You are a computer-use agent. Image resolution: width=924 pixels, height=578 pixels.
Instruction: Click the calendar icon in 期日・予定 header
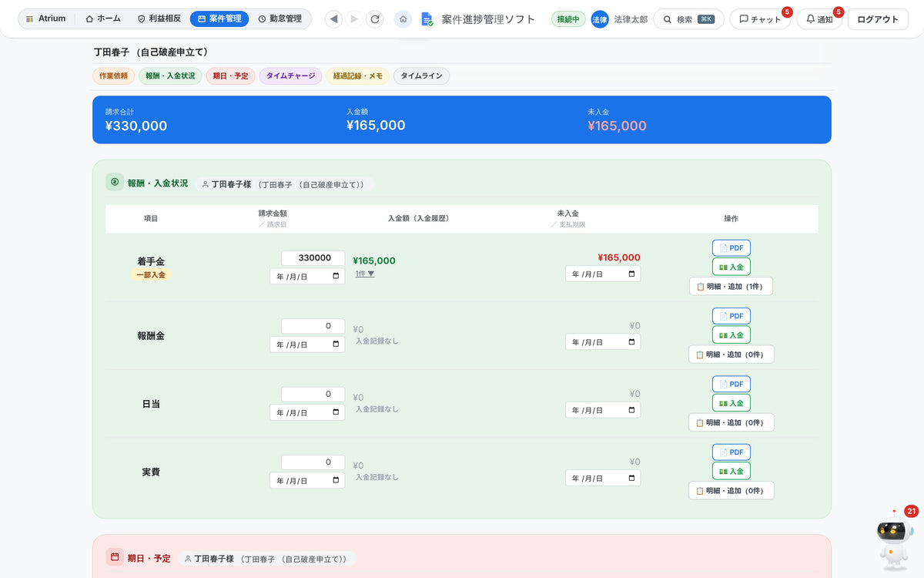[x=115, y=556]
